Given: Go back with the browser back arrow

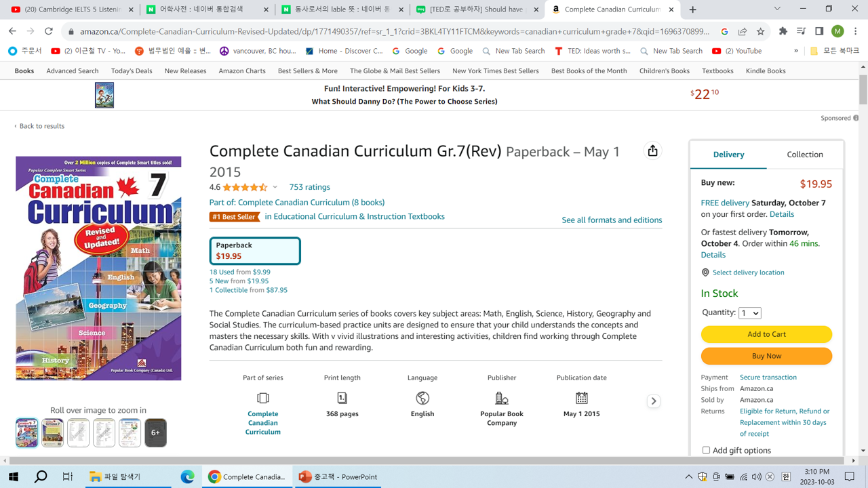Looking at the screenshot, I should point(12,31).
